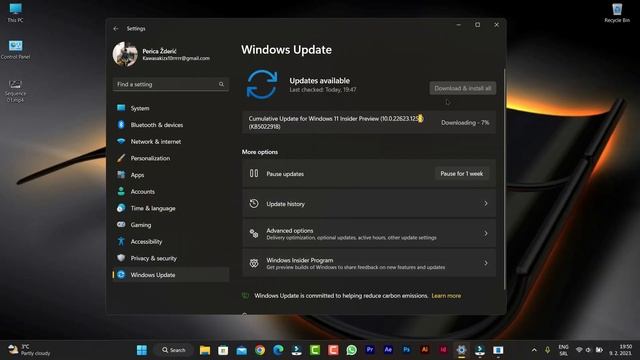Open the user profile picture
Screen dimensions: 640x360
[x=125, y=54]
